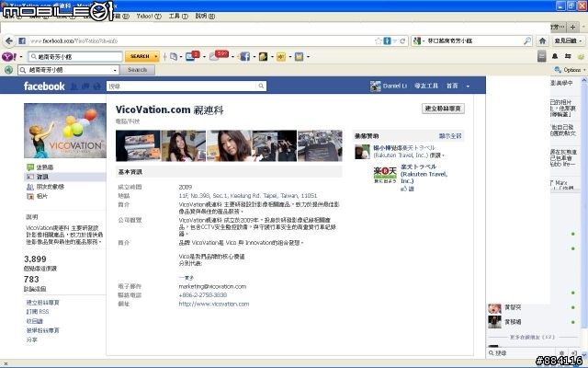Open the Options dropdown
Screen dimensions: 588x368
click(x=570, y=70)
